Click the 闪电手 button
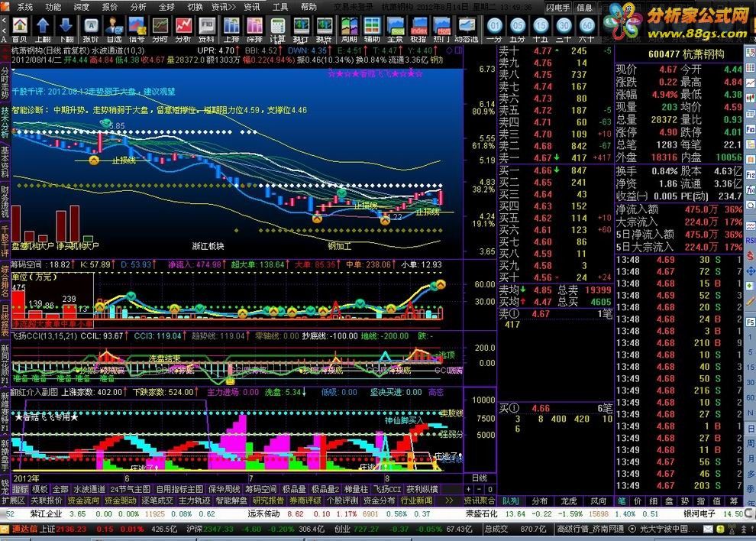This screenshot has height=541, width=756. coord(558,7)
